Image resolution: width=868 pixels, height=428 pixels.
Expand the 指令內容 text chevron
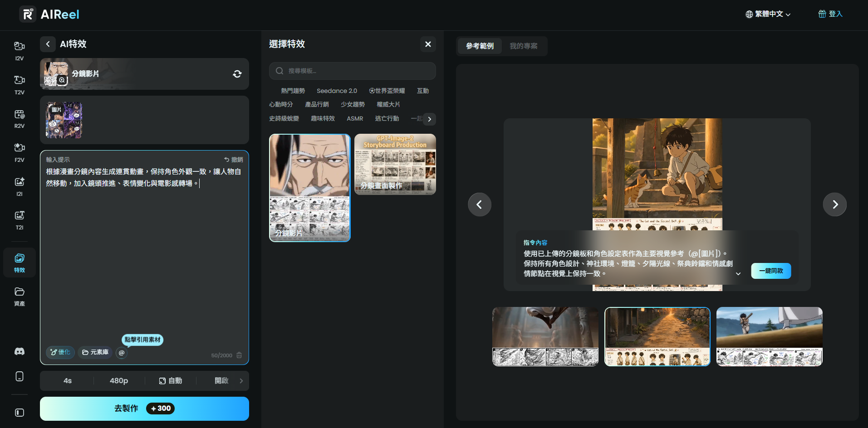click(x=738, y=274)
